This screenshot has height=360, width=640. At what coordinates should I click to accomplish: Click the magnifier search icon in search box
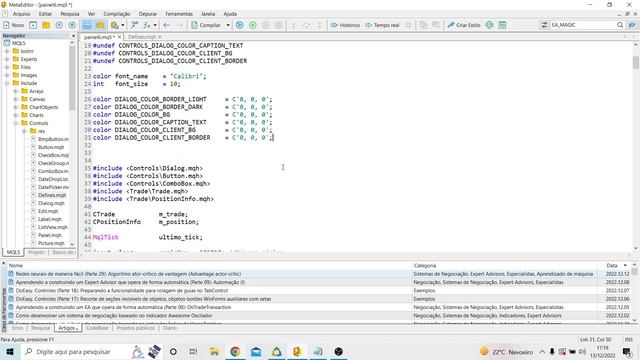click(620, 25)
